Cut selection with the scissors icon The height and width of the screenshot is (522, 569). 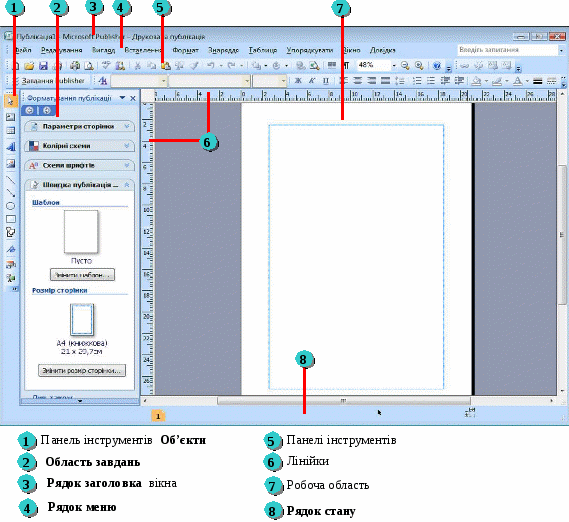[138, 66]
